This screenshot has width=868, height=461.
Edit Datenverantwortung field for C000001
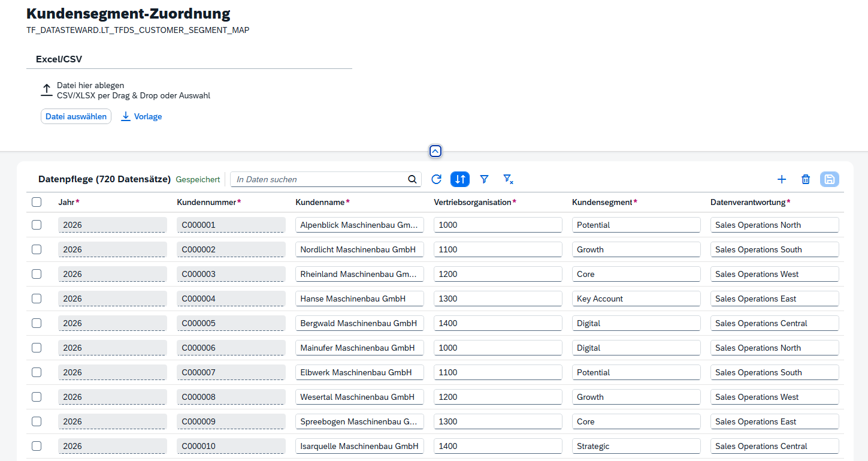[x=775, y=225]
